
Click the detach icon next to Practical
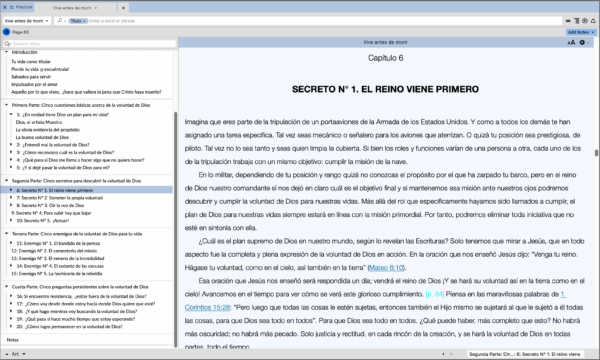tap(11, 7)
